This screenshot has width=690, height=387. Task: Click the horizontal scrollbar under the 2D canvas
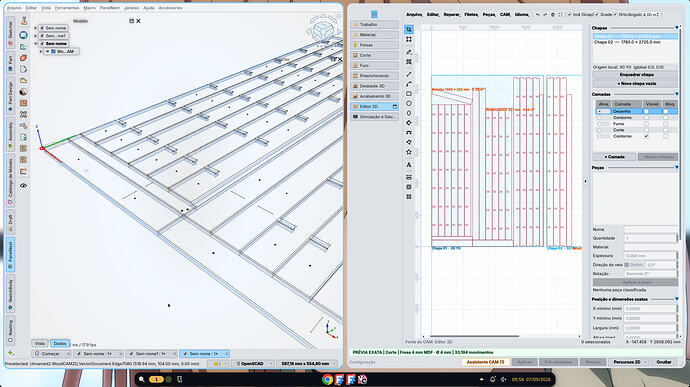[475, 336]
